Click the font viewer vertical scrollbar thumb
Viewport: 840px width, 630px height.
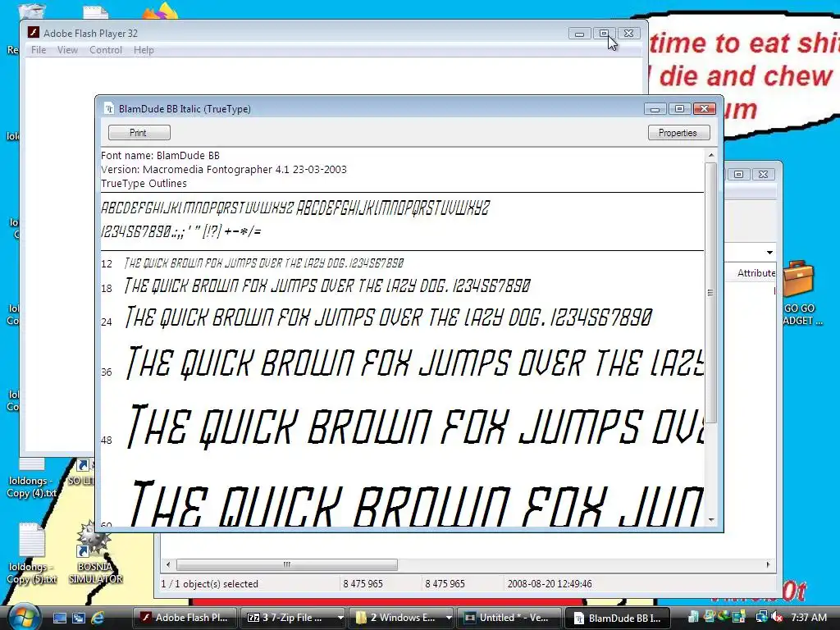[711, 293]
